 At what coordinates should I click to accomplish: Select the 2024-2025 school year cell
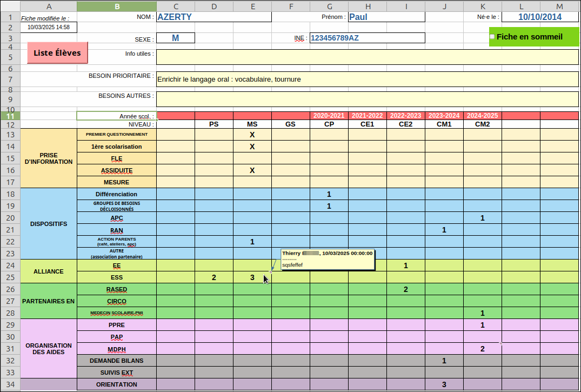[x=483, y=116]
